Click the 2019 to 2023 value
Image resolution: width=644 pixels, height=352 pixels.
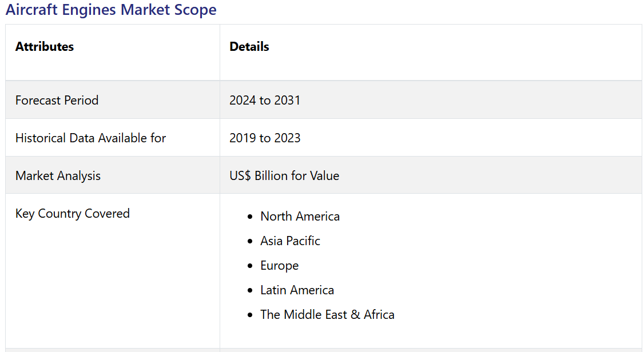click(265, 138)
